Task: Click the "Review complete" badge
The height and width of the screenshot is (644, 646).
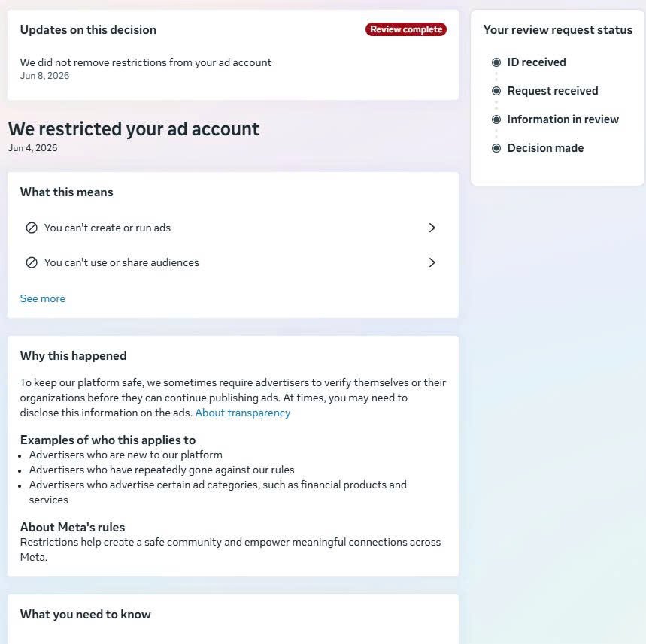Action: click(x=406, y=29)
